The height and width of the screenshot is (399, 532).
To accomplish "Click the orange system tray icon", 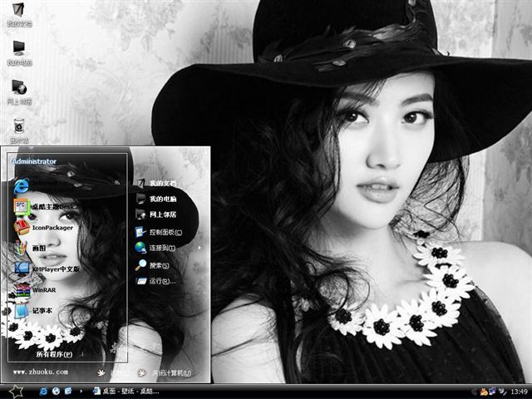I will tap(484, 392).
